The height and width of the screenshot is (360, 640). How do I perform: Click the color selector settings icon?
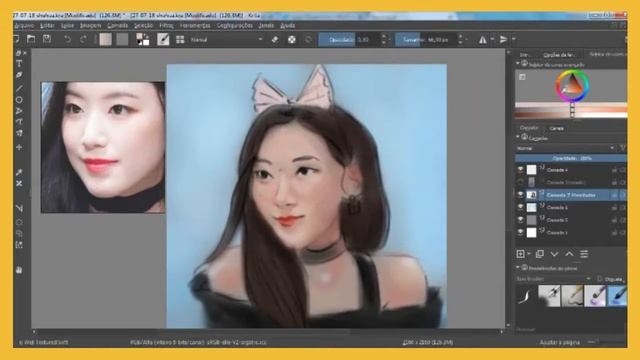[x=522, y=77]
